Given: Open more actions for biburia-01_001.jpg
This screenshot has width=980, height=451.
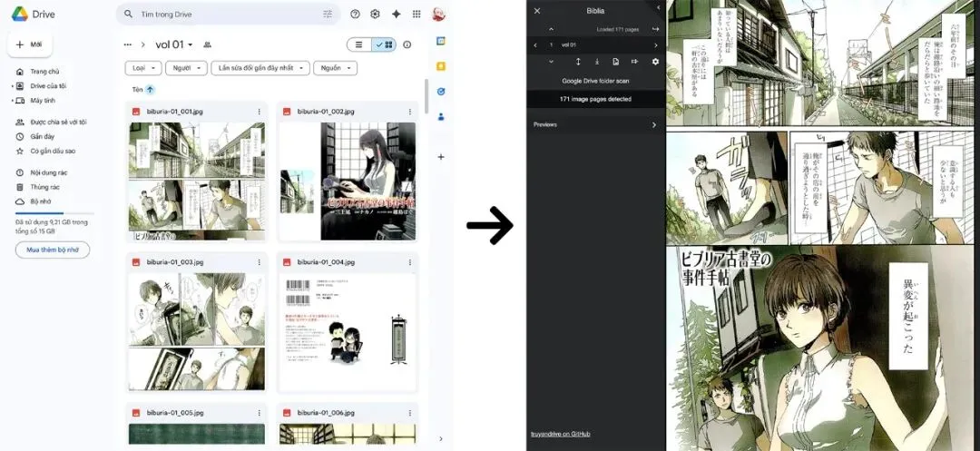Looking at the screenshot, I should [259, 112].
